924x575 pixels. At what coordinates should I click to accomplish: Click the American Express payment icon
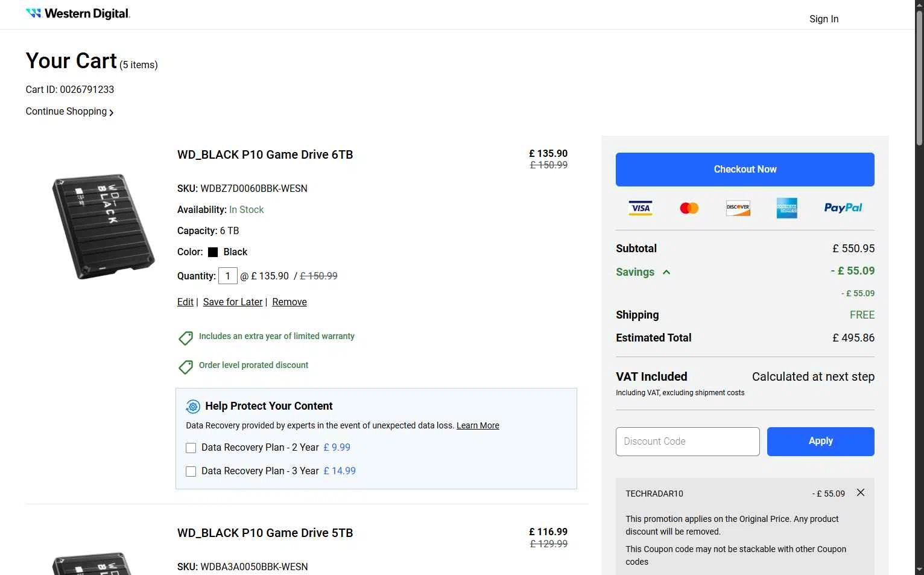coord(787,208)
